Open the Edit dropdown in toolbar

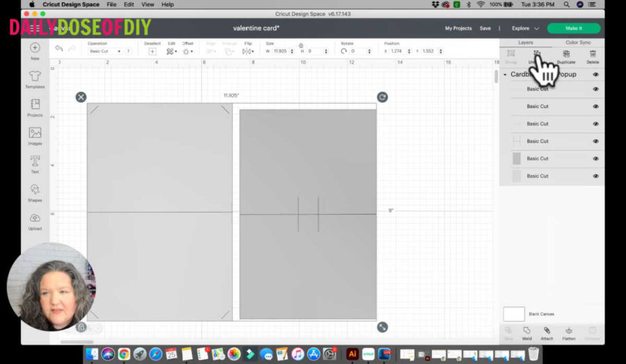(x=171, y=51)
